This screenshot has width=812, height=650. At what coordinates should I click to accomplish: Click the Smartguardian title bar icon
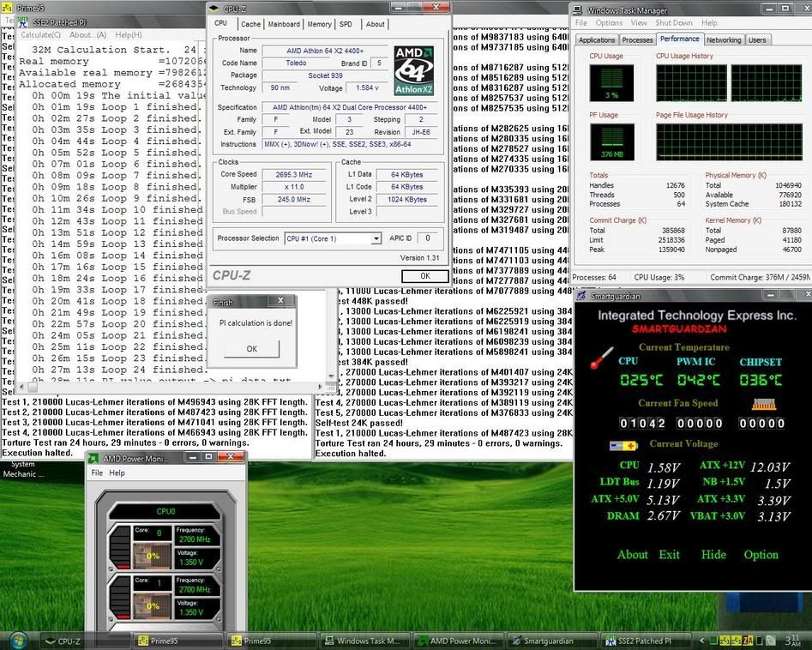(x=581, y=296)
